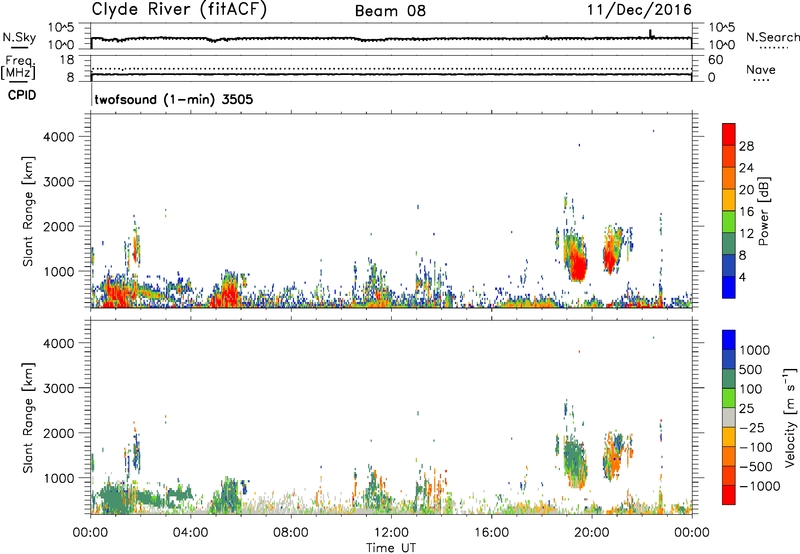This screenshot has height=554, width=800.
Task: Select the "Freq. [MHz]" axis label
Action: [x=18, y=68]
